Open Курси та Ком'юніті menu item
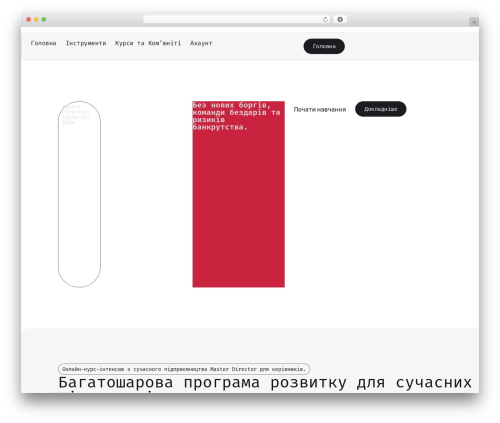 [x=148, y=43]
